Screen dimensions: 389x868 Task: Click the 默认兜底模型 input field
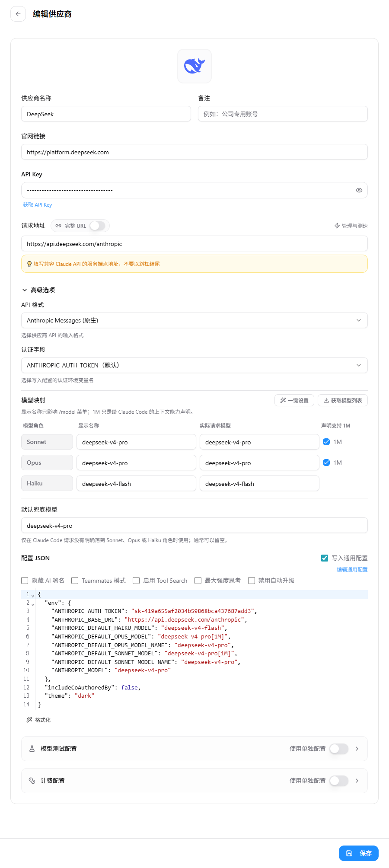[x=194, y=525]
